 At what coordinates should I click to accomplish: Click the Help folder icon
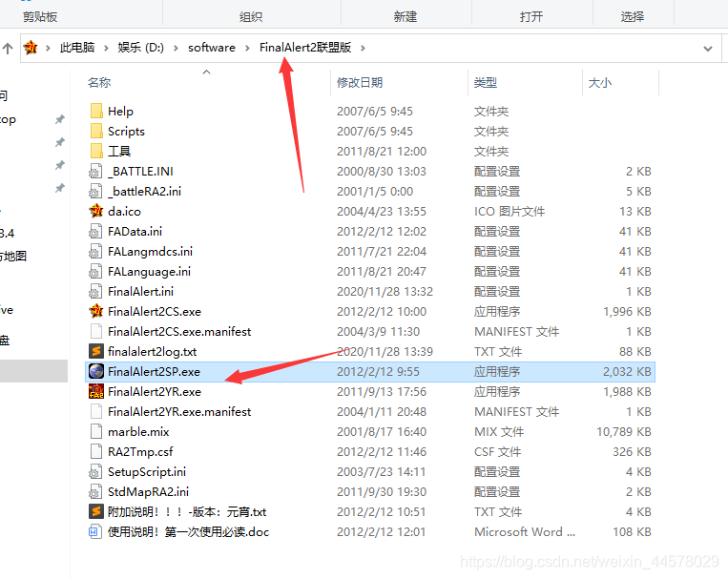(96, 111)
